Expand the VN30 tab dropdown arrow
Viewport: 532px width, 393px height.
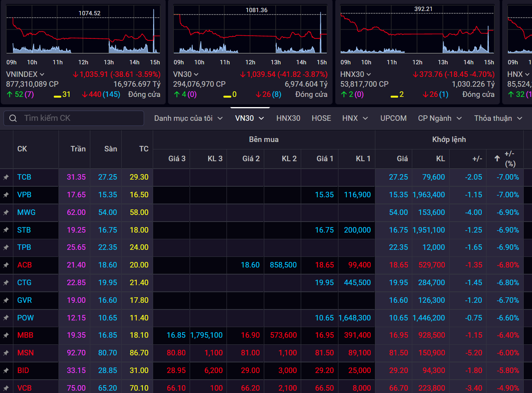pyautogui.click(x=261, y=118)
